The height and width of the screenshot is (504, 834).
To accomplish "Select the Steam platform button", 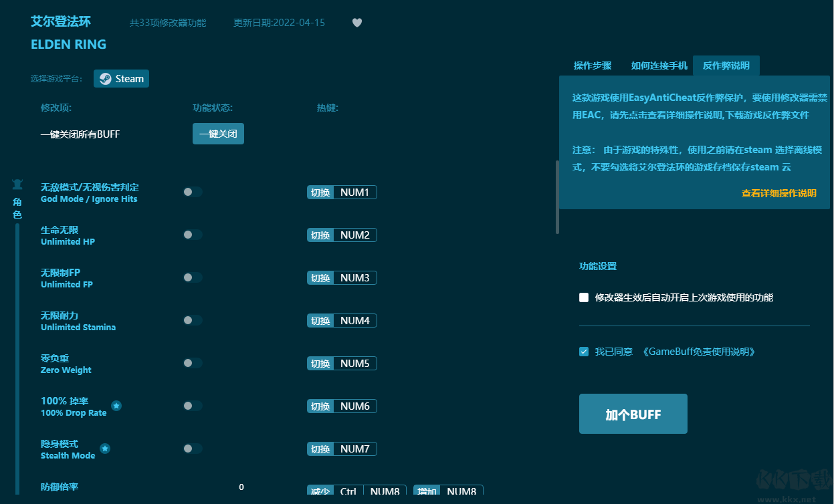I will pos(121,79).
